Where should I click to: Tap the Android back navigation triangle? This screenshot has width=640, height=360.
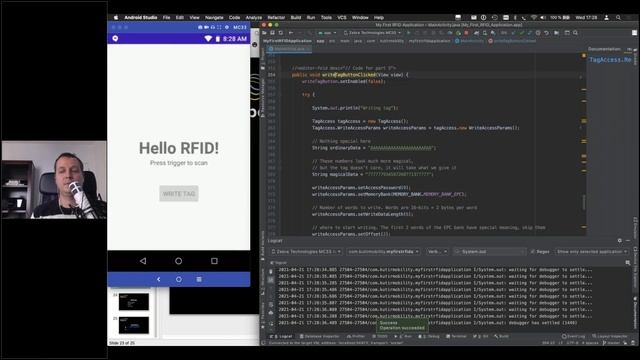143,261
